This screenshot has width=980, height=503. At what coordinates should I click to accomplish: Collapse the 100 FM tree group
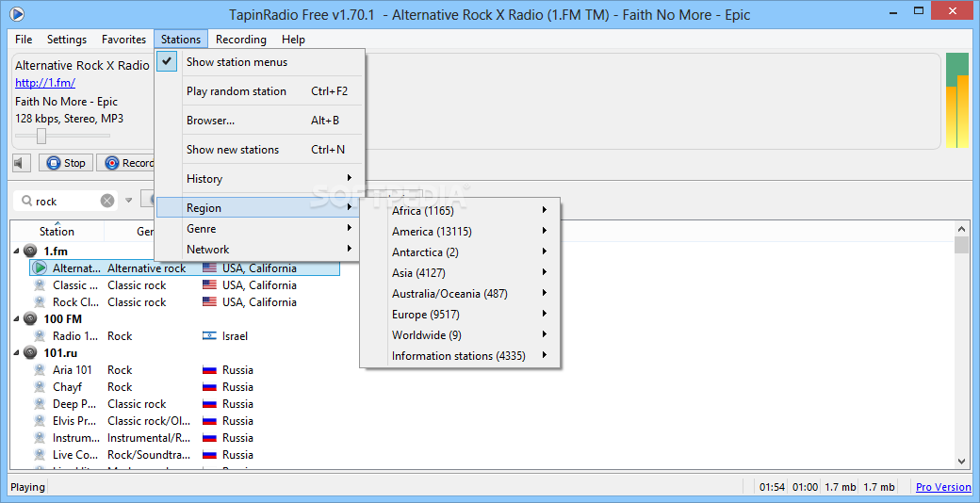16,318
